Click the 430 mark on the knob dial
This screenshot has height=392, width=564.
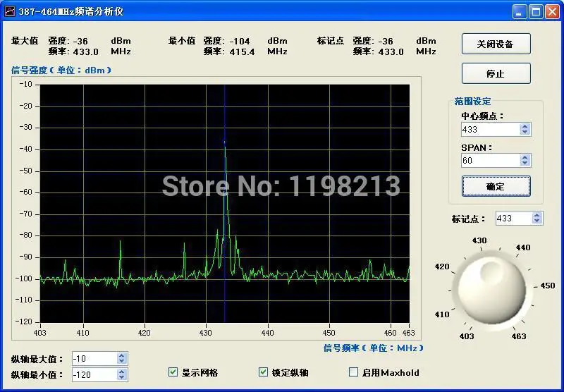pyautogui.click(x=479, y=240)
